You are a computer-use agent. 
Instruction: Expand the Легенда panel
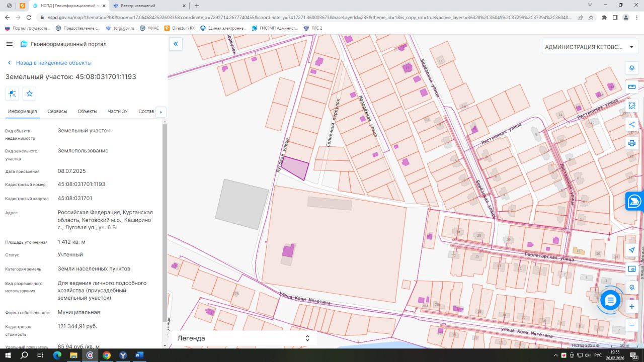tap(307, 338)
